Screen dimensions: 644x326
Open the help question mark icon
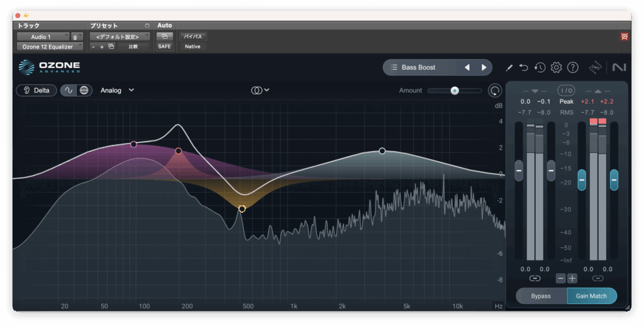pyautogui.click(x=572, y=67)
